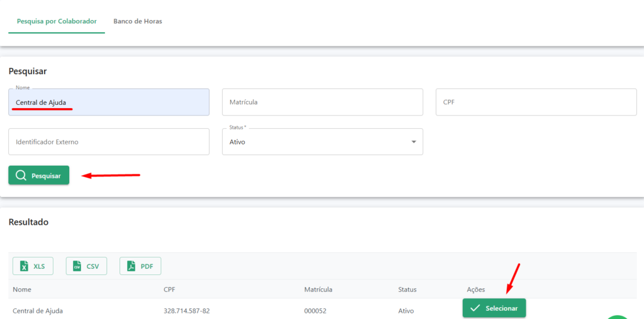The image size is (644, 319).
Task: Click the PDF document icon
Action: (x=131, y=266)
